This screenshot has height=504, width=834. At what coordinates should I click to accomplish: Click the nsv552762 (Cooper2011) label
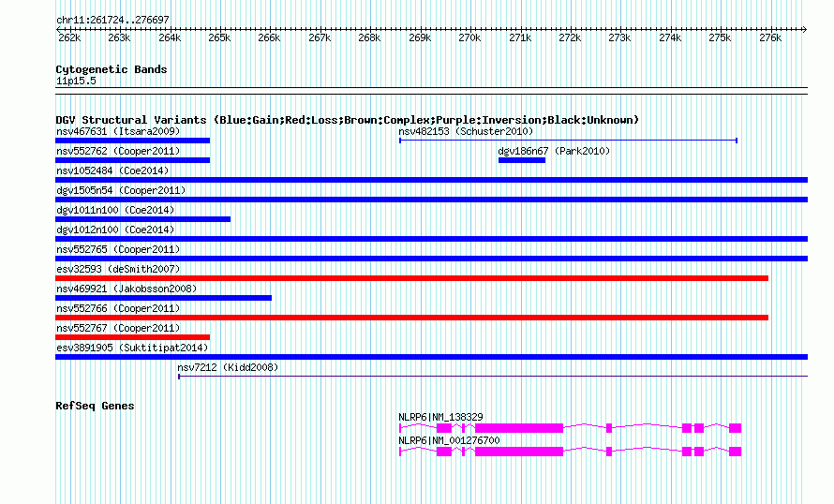[118, 151]
